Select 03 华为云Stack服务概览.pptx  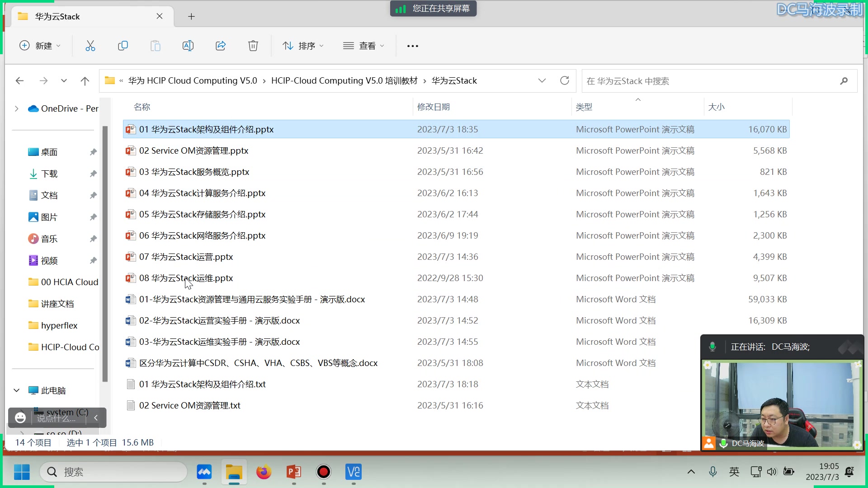(x=456, y=172)
